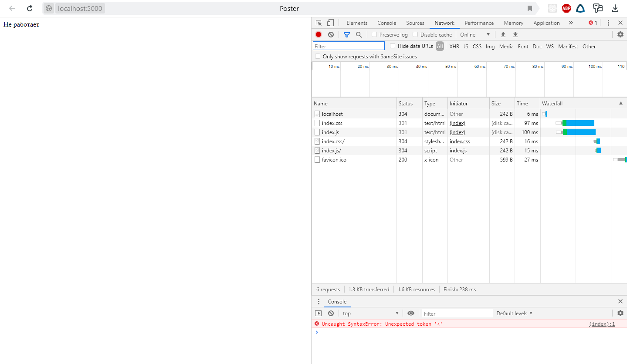
Task: Sort by the Size column header
Action: pos(502,103)
